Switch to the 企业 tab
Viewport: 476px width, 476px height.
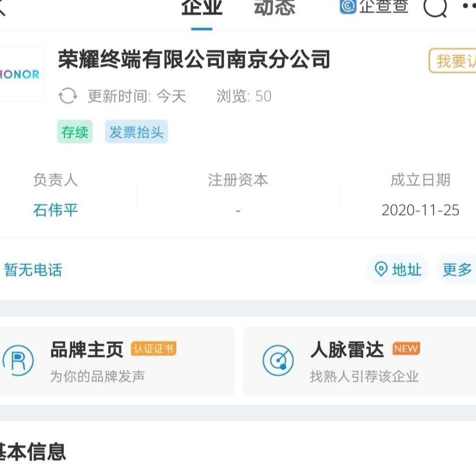202,8
